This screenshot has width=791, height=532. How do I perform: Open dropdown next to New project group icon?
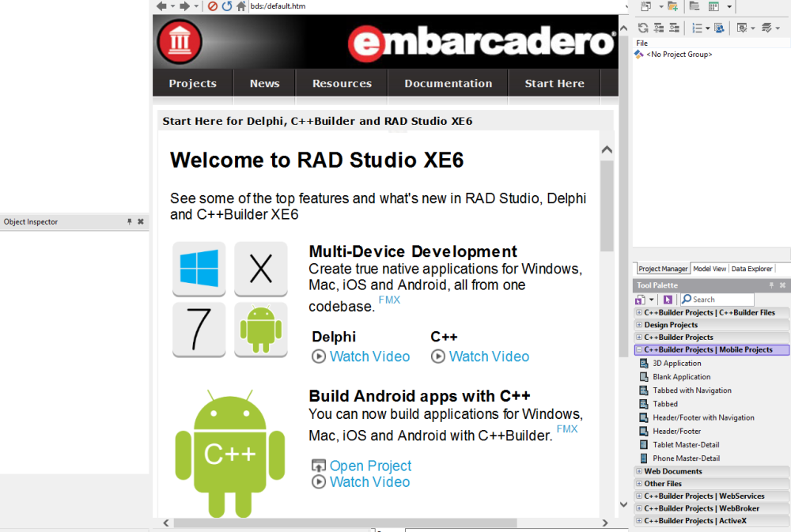click(x=660, y=6)
